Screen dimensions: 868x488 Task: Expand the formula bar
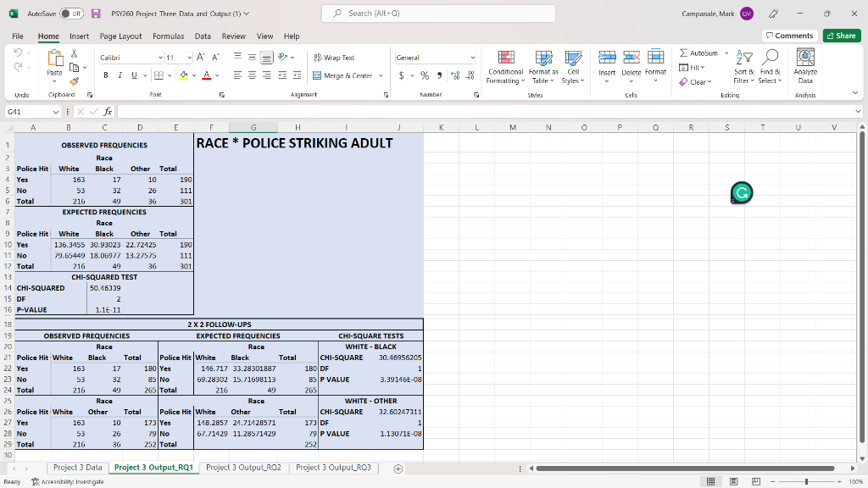click(858, 112)
